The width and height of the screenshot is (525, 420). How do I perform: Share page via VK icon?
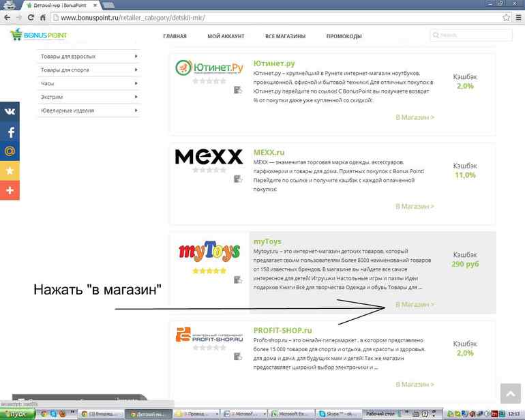(10, 112)
